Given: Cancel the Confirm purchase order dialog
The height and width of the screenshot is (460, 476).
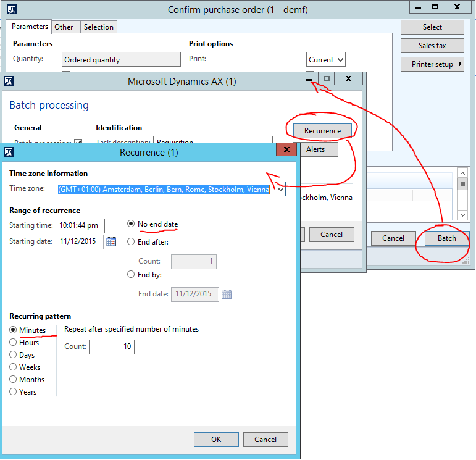Looking at the screenshot, I should tap(393, 238).
